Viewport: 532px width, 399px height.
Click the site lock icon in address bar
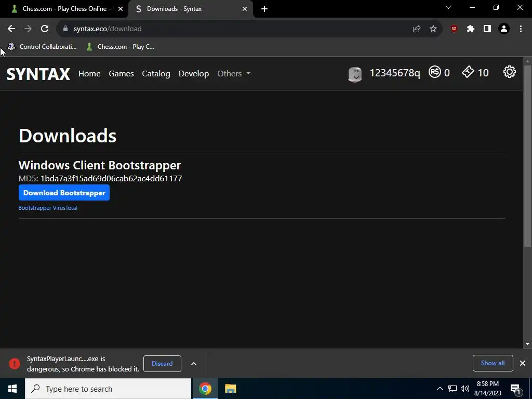pyautogui.click(x=65, y=29)
